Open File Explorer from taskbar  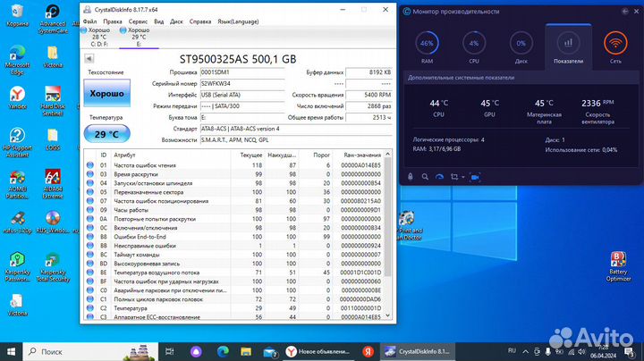coord(246,351)
